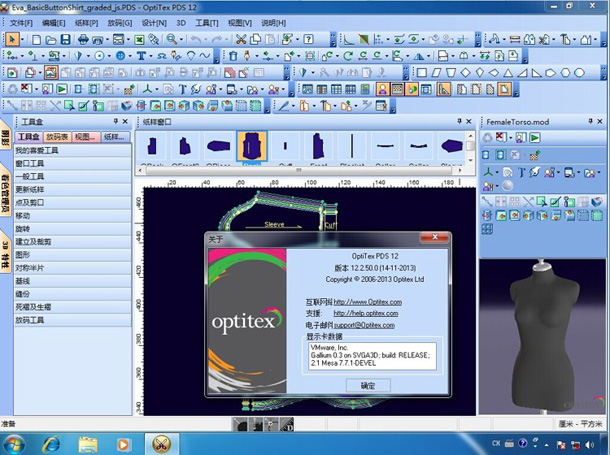Viewport: 610px width, 455px height.
Task: Print using the printer toolbar icon
Action: coord(83,39)
